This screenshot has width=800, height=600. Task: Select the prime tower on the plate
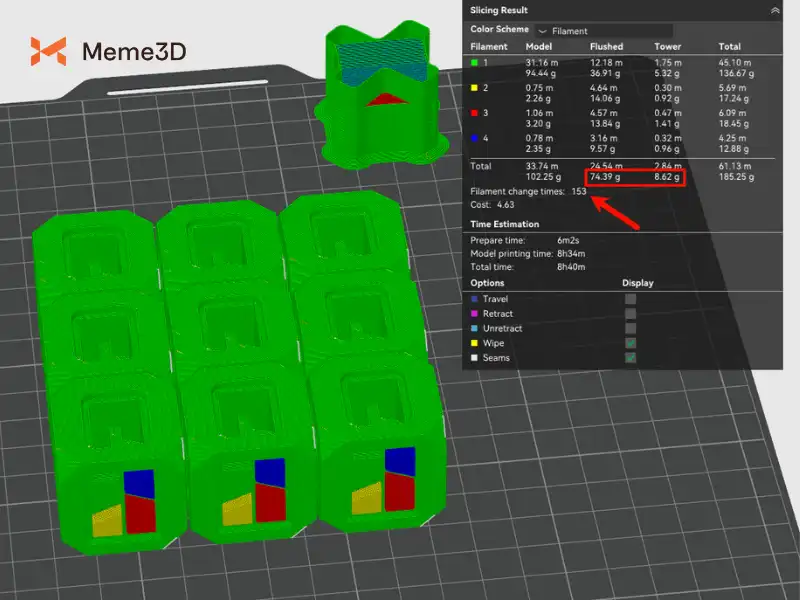[x=376, y=95]
